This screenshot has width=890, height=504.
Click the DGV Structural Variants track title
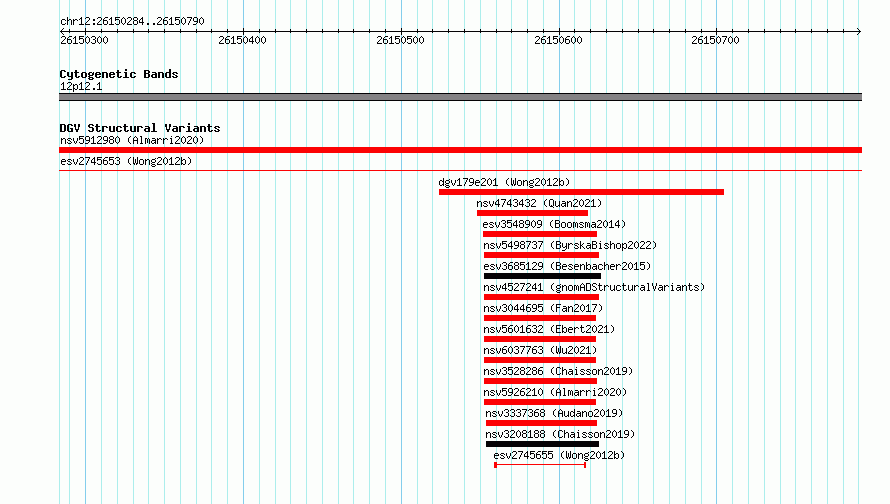(x=140, y=128)
